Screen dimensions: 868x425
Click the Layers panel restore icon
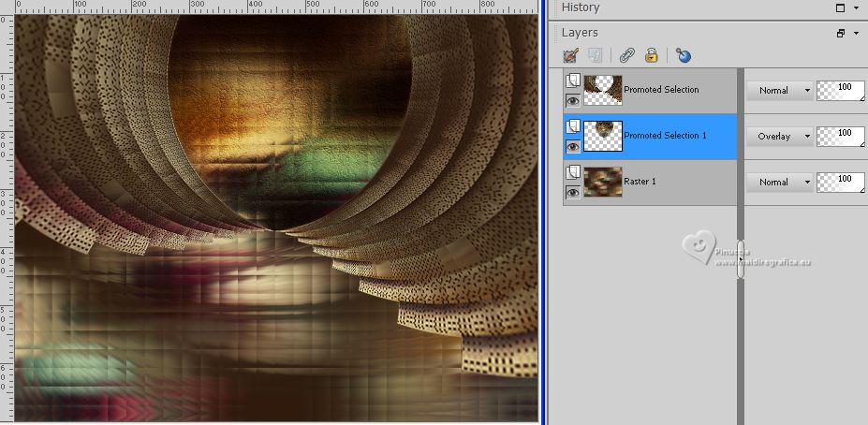tap(840, 33)
